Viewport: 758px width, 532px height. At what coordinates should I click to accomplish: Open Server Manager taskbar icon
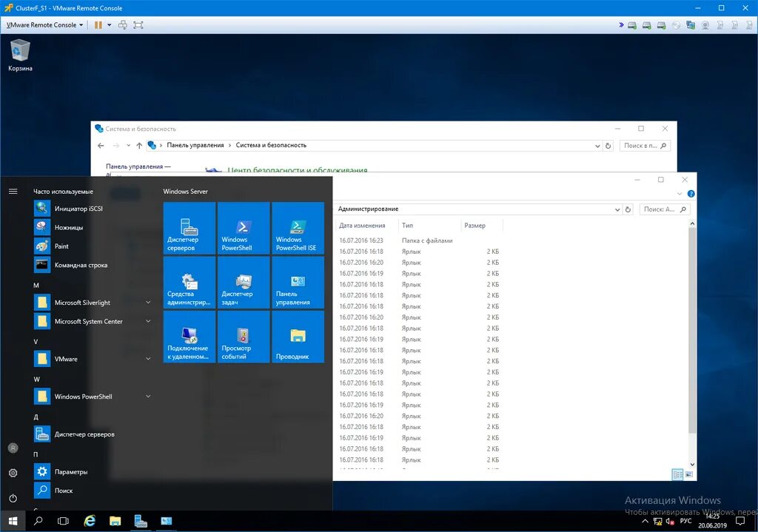pos(141,521)
